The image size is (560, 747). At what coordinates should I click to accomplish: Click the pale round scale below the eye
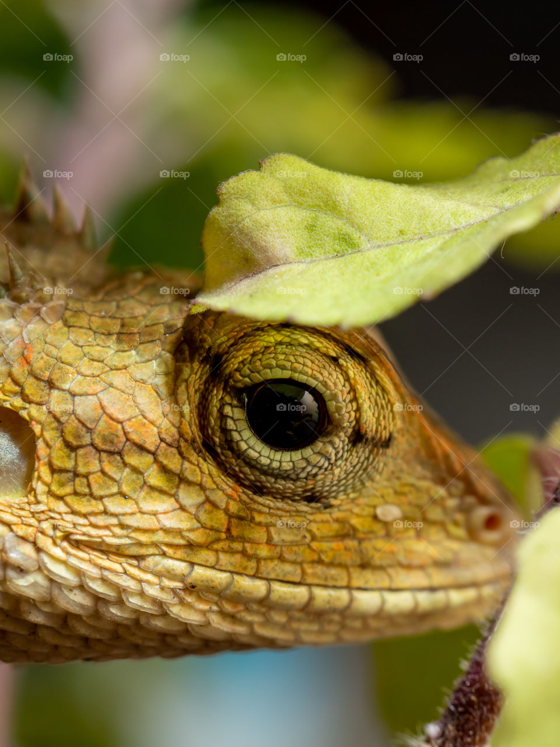click(x=388, y=512)
